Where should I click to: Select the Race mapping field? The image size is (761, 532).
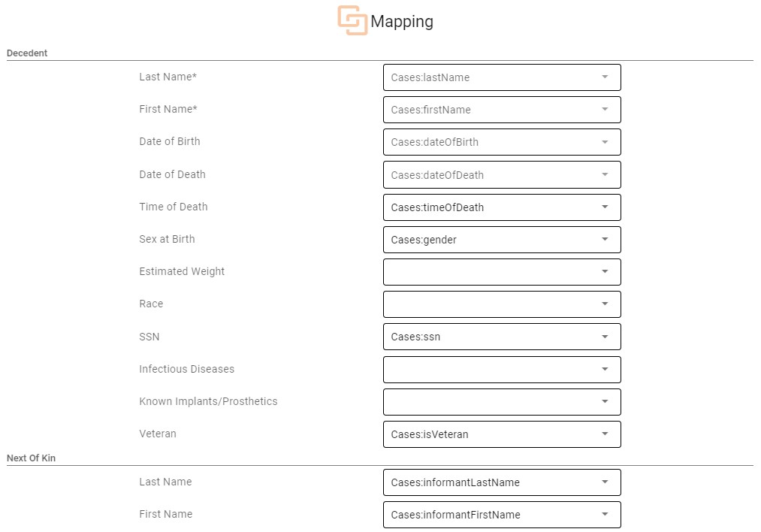coord(501,304)
